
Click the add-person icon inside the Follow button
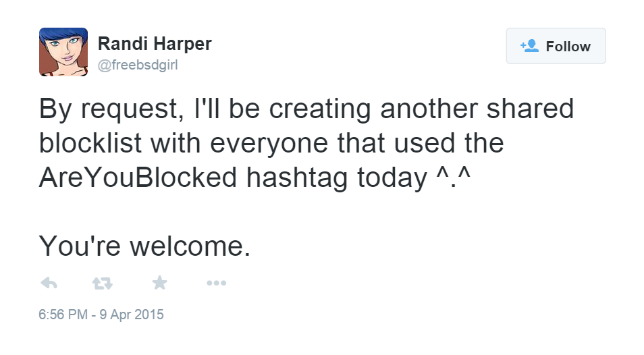[529, 45]
